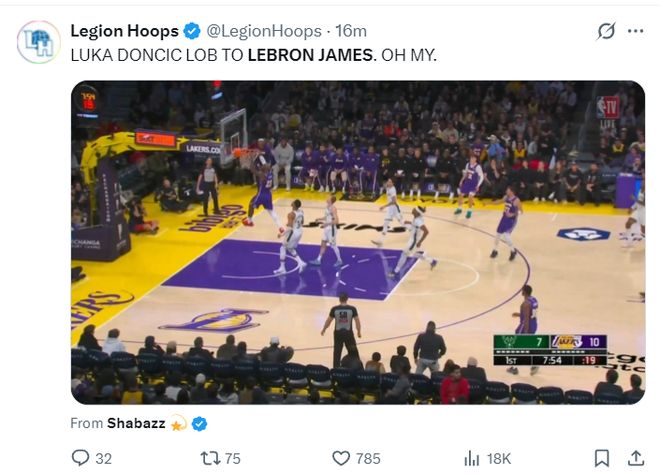Click the 785 likes count
Screen dimensions: 660x474
pos(368,458)
